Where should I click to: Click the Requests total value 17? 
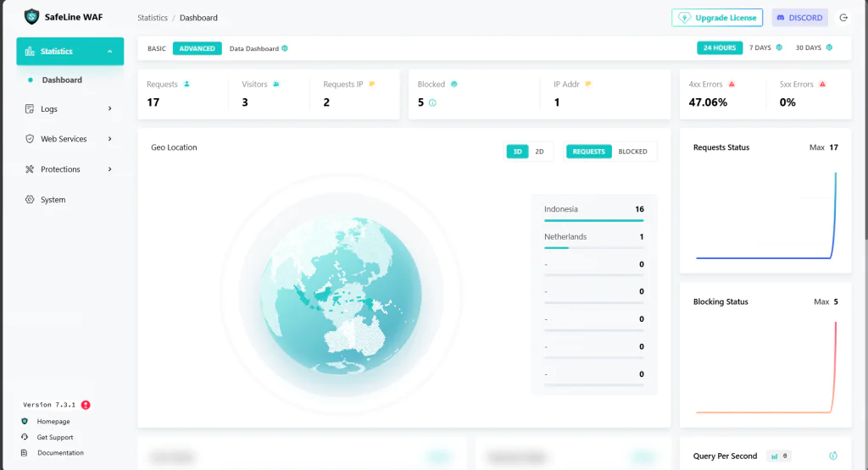point(153,102)
